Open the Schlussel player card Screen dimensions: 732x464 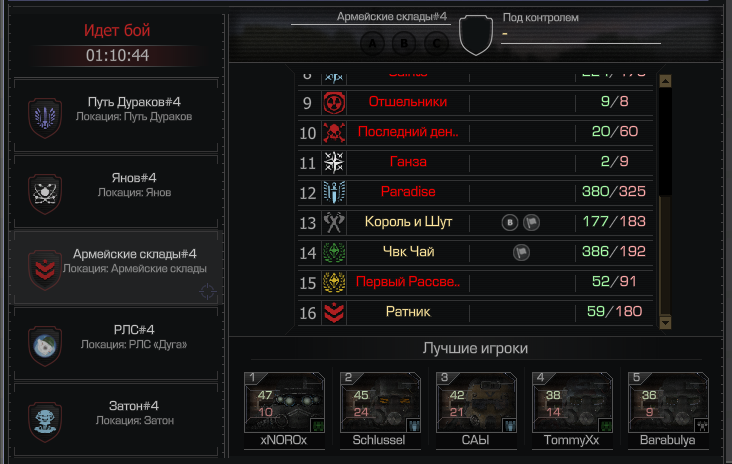pos(380,410)
